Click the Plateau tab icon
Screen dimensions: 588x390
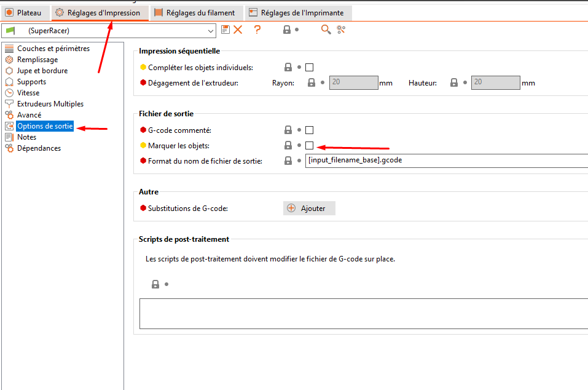click(x=9, y=13)
